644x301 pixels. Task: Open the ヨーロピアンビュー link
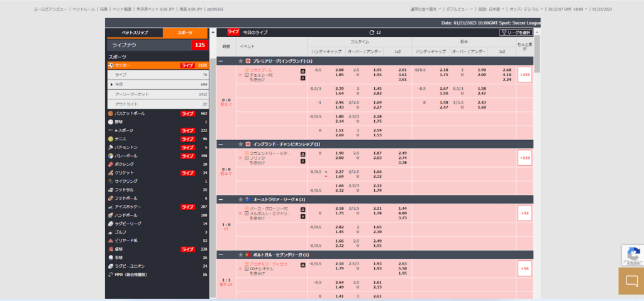[x=50, y=9]
